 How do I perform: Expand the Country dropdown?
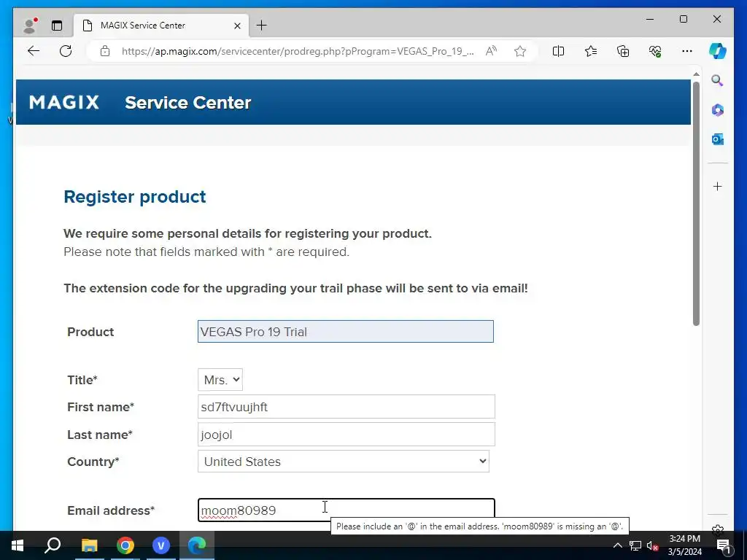point(344,462)
